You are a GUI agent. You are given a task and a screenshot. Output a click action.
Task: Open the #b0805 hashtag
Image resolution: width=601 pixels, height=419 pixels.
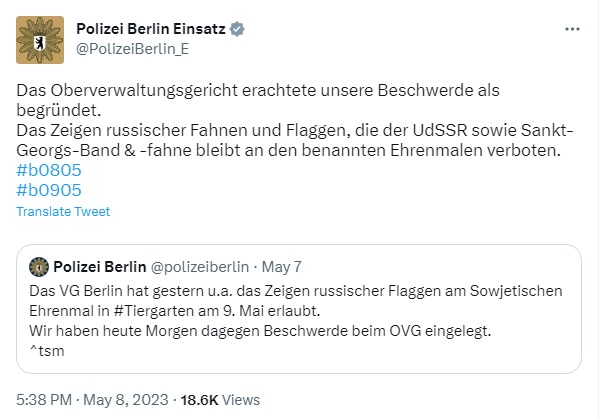tap(49, 170)
